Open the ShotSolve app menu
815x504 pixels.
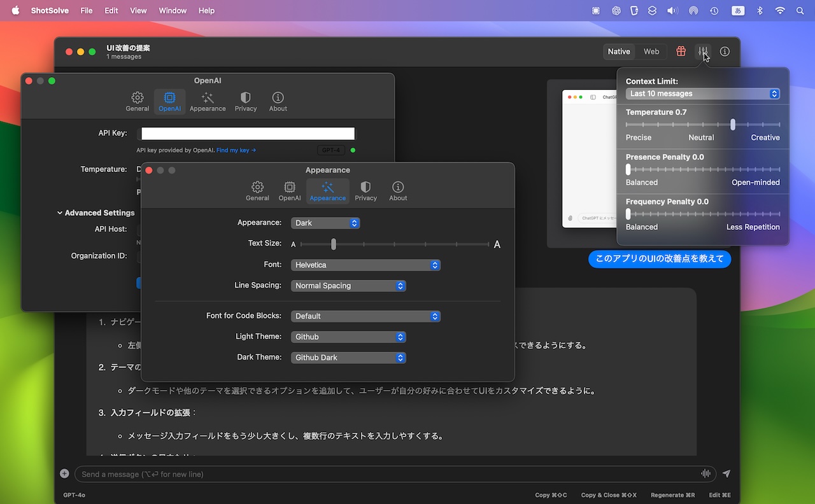(x=50, y=11)
